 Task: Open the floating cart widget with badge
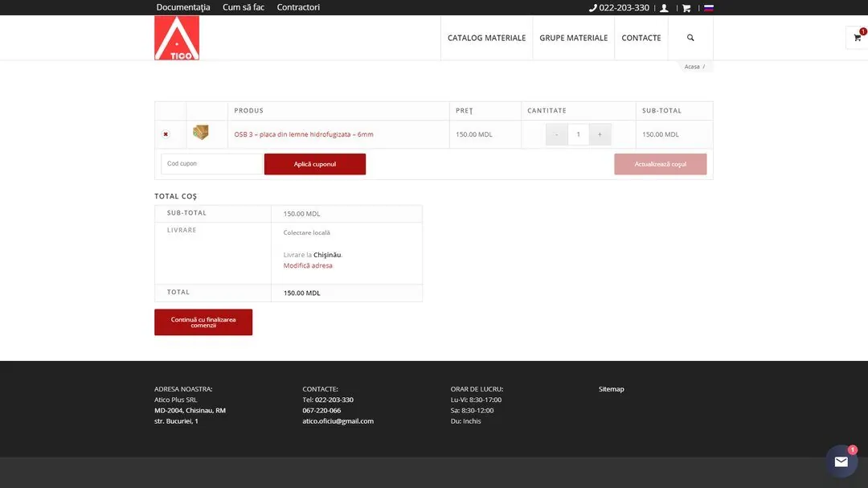tap(858, 37)
